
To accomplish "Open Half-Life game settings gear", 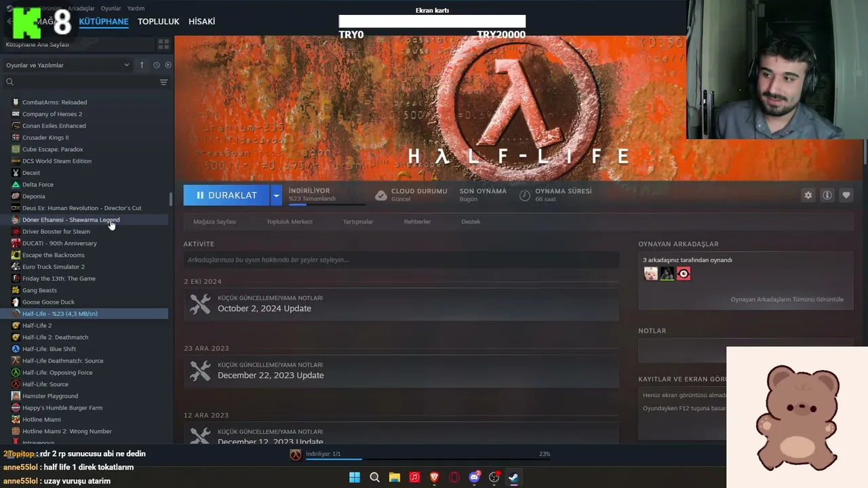I will coord(808,195).
